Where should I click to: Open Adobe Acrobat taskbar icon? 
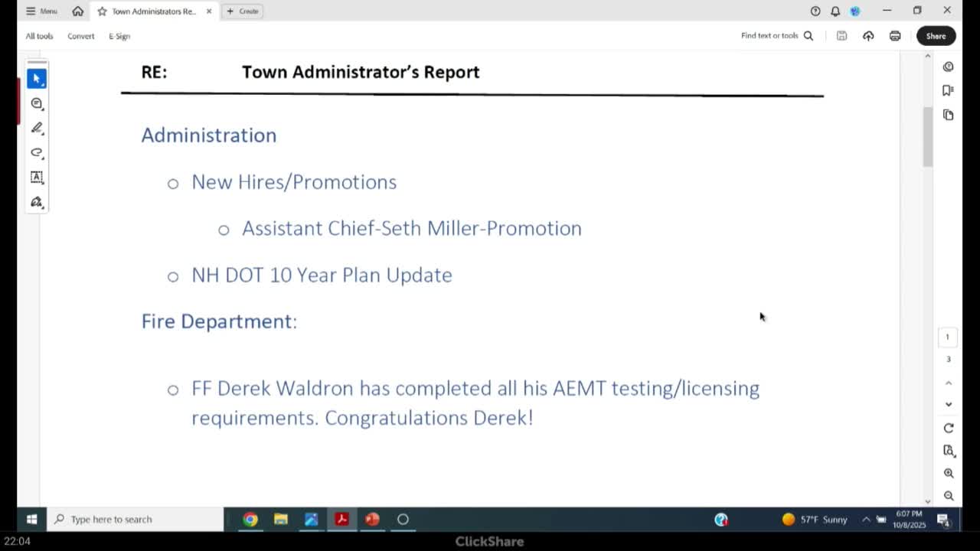(x=341, y=519)
